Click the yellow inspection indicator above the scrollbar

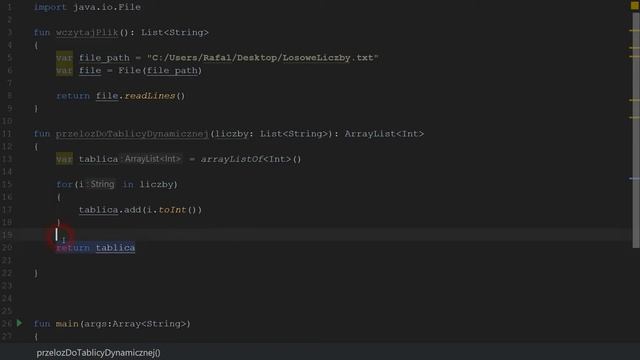[x=635, y=6]
